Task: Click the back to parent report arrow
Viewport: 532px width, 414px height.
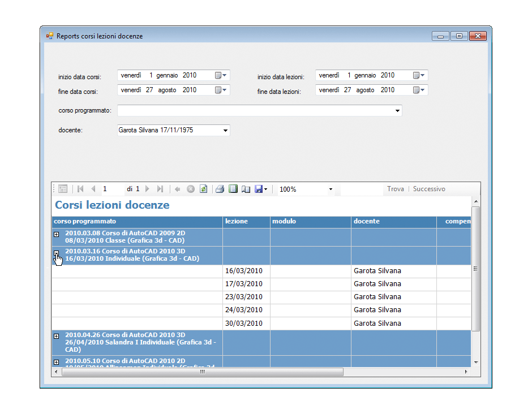Action: coord(177,189)
